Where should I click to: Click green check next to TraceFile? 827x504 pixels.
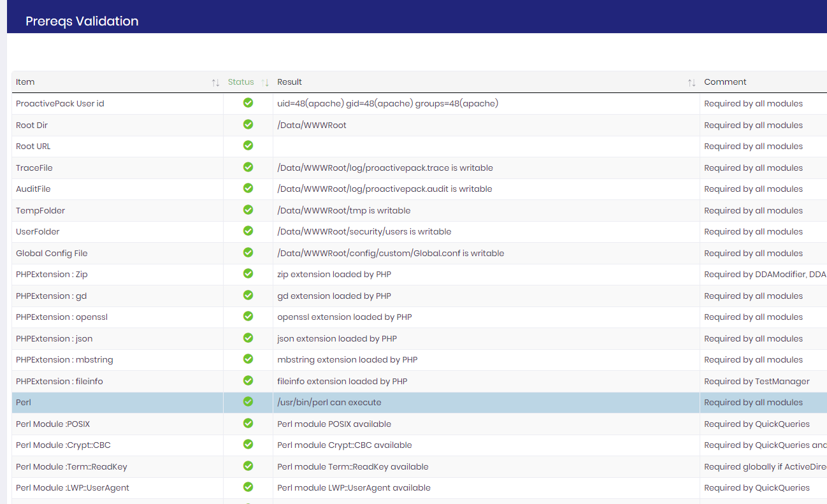tap(248, 167)
